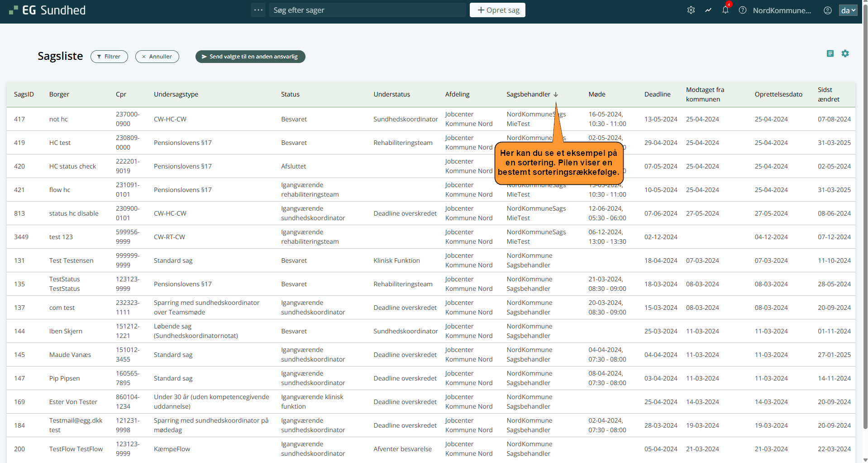The image size is (868, 463).
Task: Sort by the Borger column header
Action: (x=59, y=94)
